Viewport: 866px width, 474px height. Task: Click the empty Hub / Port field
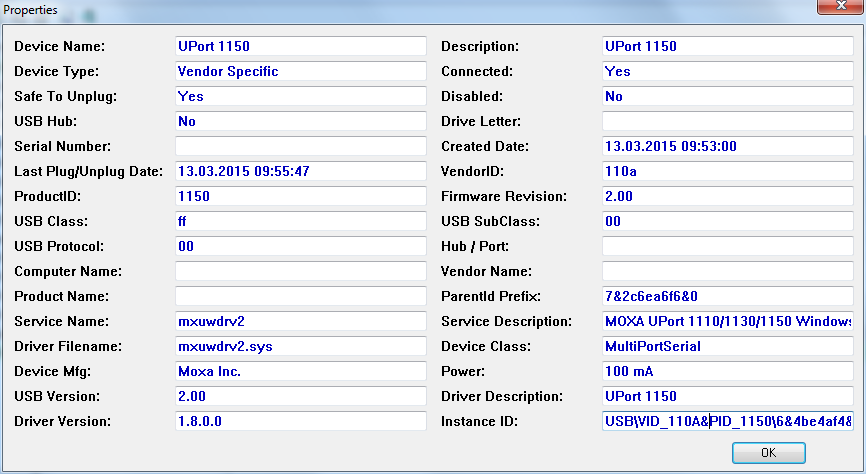[x=727, y=246]
